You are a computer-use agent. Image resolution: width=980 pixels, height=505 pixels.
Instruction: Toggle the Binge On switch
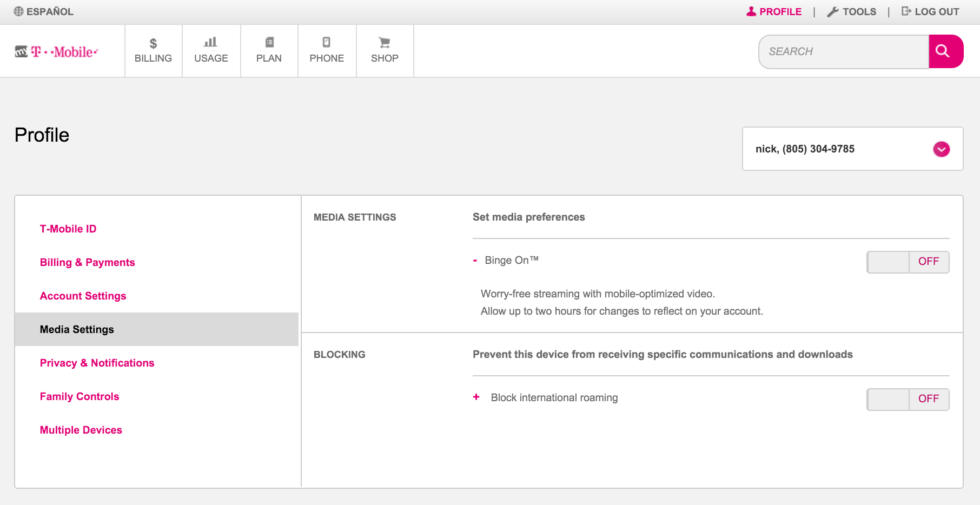(x=908, y=262)
